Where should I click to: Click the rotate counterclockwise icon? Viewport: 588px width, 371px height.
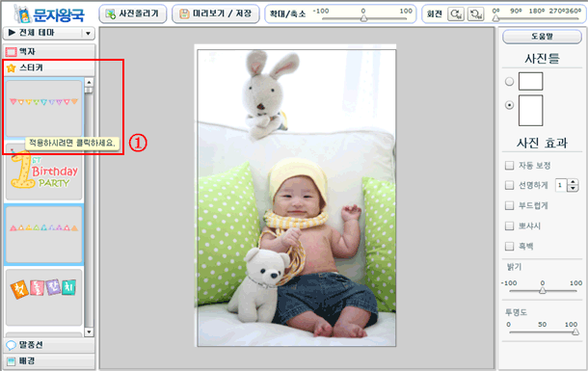[475, 14]
